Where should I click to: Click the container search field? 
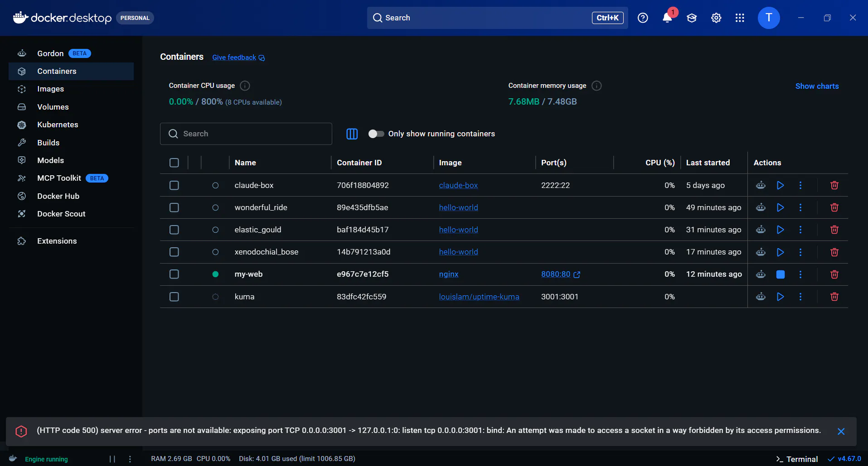coord(246,134)
